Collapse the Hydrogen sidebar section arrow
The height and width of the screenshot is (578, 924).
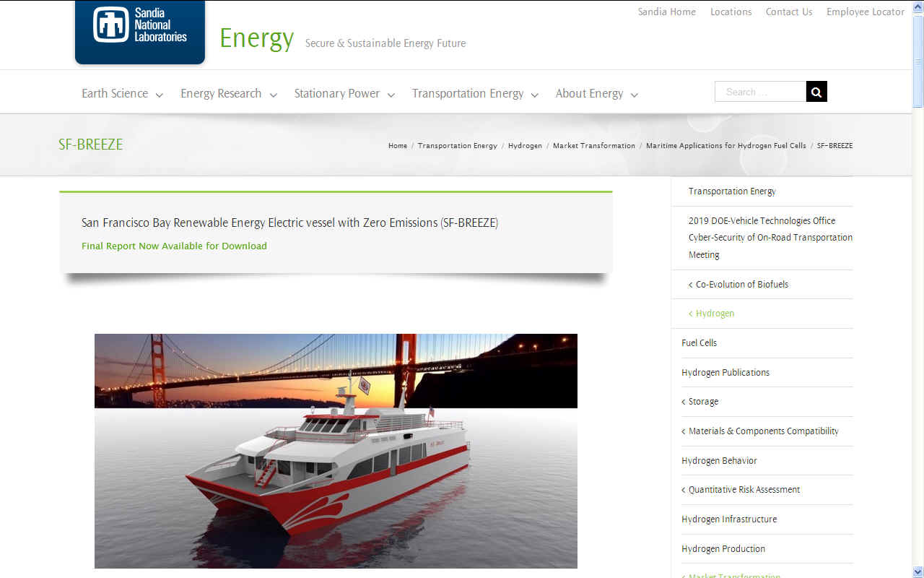pos(691,314)
